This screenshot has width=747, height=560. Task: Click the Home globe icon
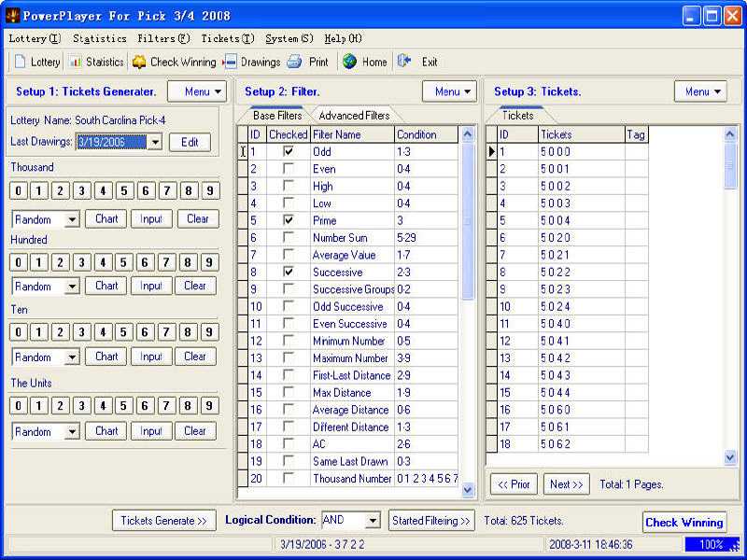coord(349,62)
